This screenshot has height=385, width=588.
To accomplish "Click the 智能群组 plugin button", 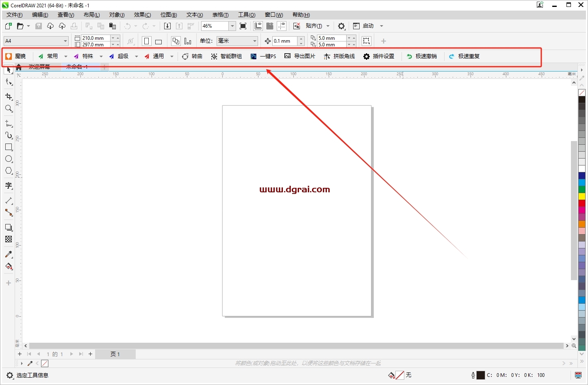I will tap(226, 57).
